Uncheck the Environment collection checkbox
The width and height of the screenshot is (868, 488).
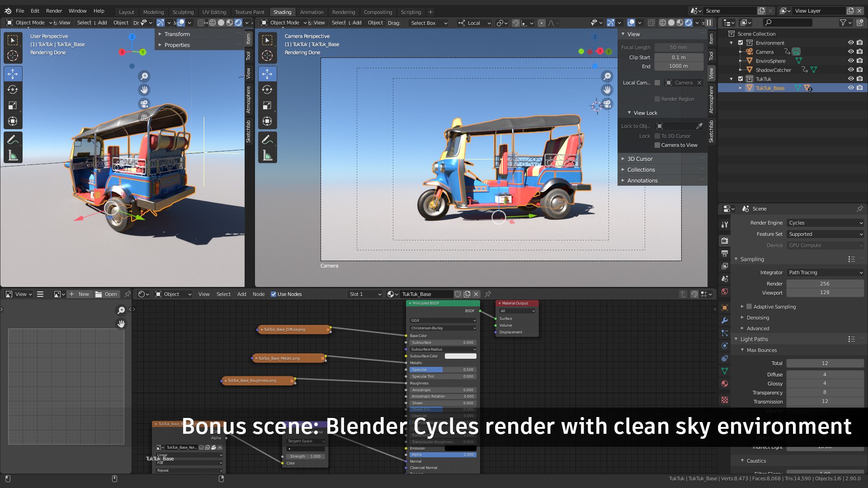tap(741, 43)
